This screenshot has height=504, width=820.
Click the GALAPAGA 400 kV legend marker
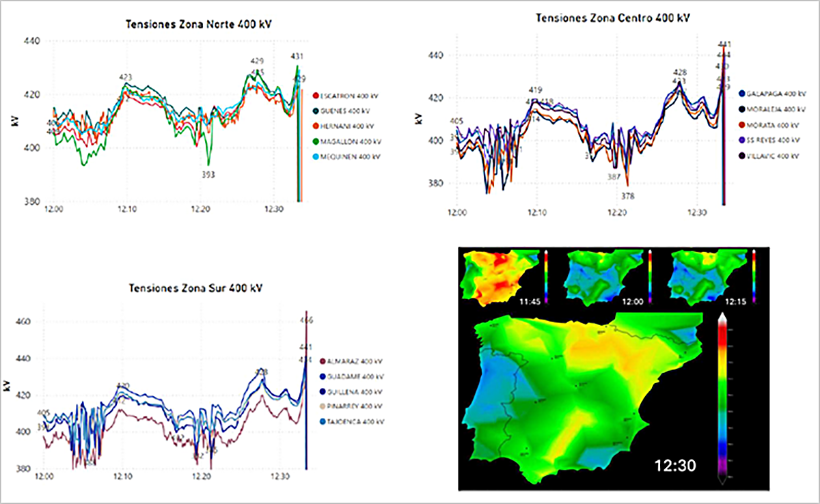click(x=741, y=93)
